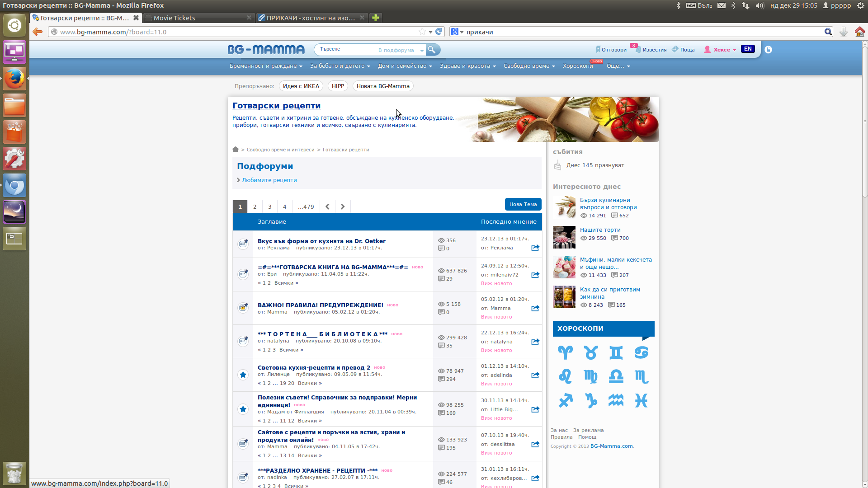Viewport: 868px width, 488px height.
Task: Open the Хороскопи menu item
Action: click(x=577, y=66)
